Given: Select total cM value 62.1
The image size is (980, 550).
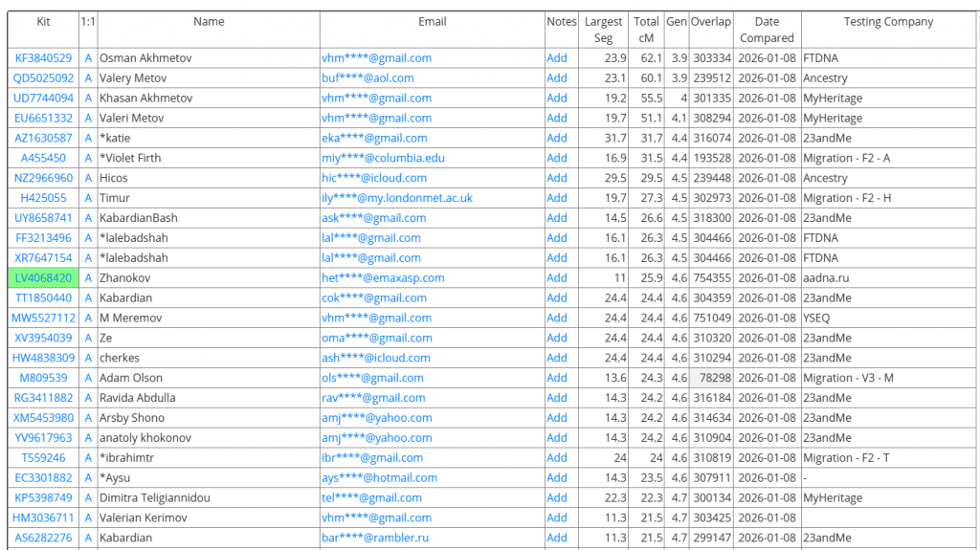Looking at the screenshot, I should pos(652,58).
